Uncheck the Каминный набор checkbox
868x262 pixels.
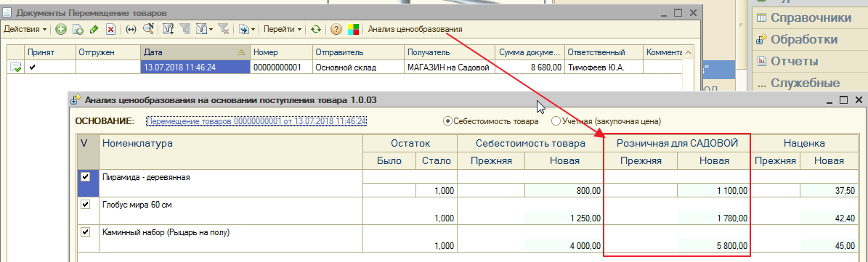85,232
